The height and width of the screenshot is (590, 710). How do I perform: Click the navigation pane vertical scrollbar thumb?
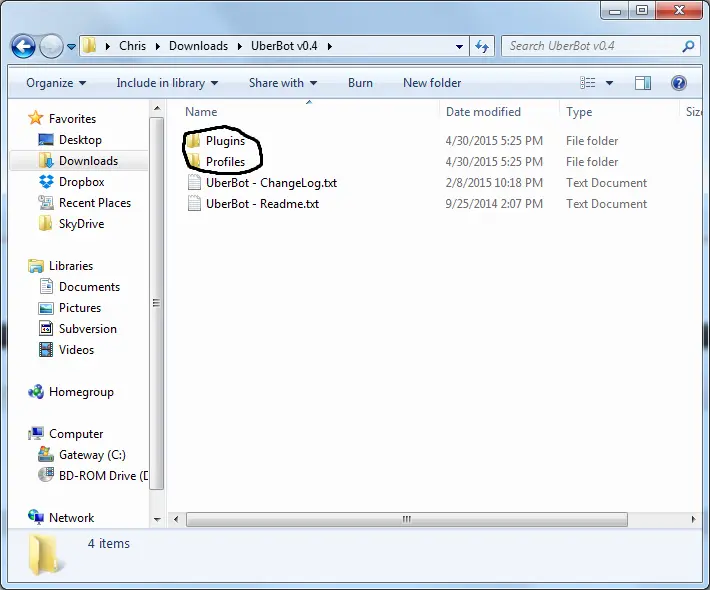point(157,303)
